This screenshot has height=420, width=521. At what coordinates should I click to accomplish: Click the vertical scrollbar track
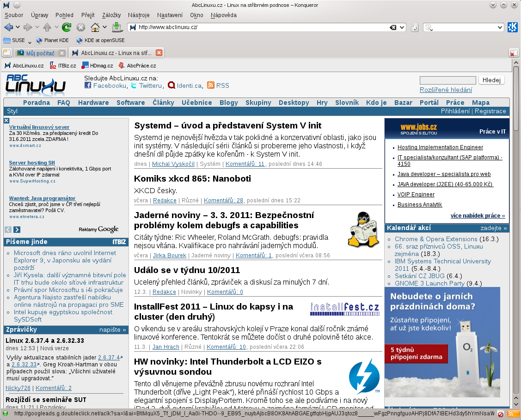pos(516,229)
